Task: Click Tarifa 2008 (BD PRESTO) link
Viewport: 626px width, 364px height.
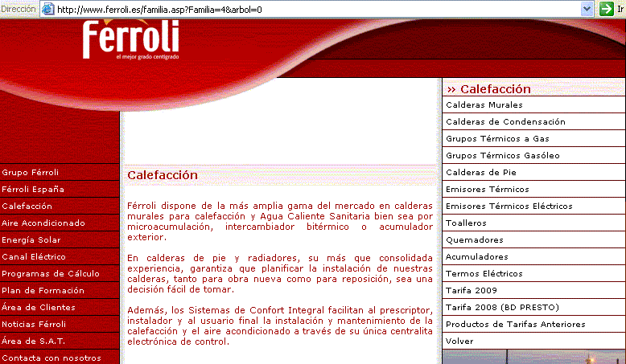Action: coord(502,308)
